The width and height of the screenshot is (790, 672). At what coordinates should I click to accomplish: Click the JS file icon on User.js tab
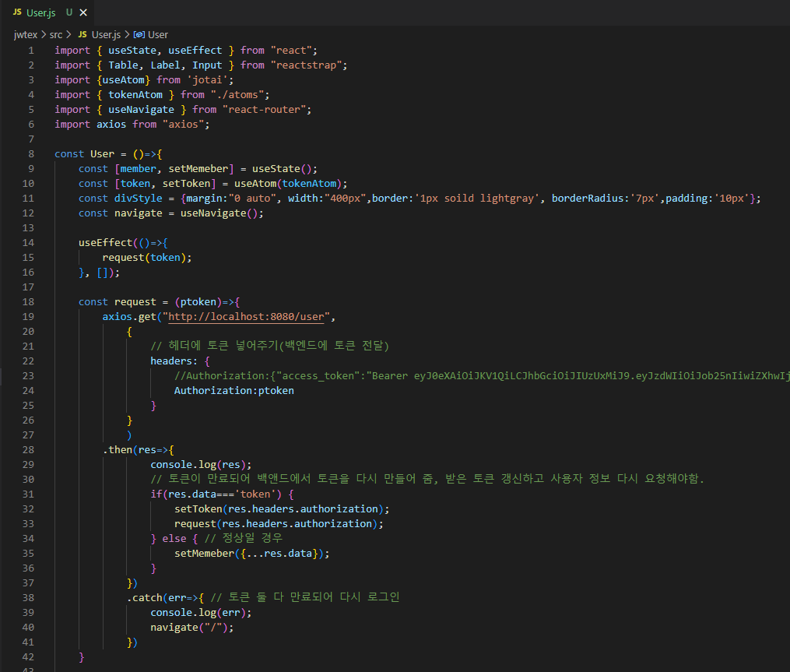click(18, 12)
